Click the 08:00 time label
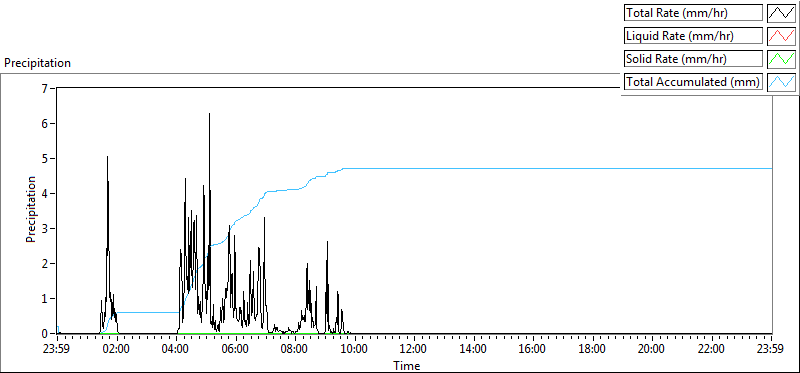The height and width of the screenshot is (373, 800). (295, 350)
